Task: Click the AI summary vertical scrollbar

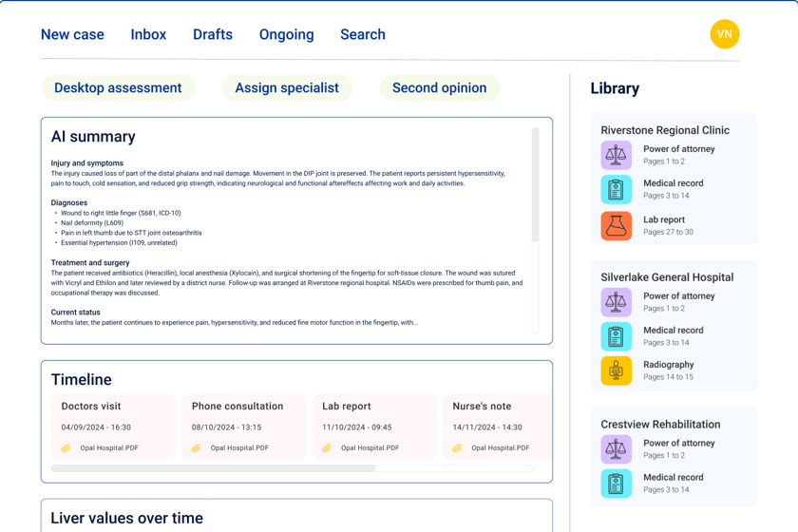Action: (535, 184)
